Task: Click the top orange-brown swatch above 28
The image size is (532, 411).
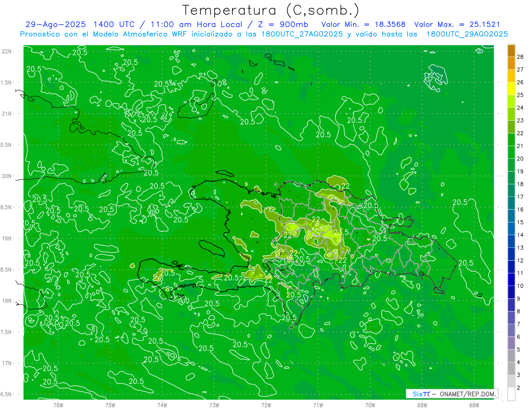Action: pos(511,51)
